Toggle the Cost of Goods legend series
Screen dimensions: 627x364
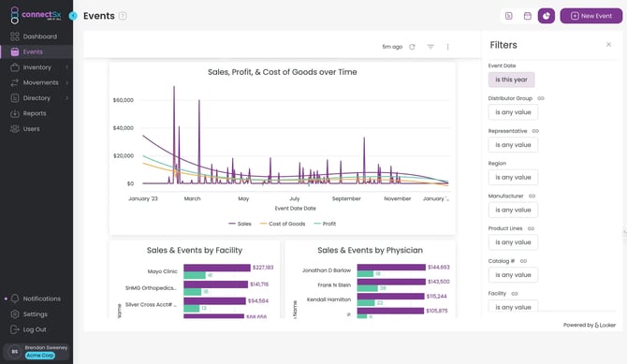point(283,224)
